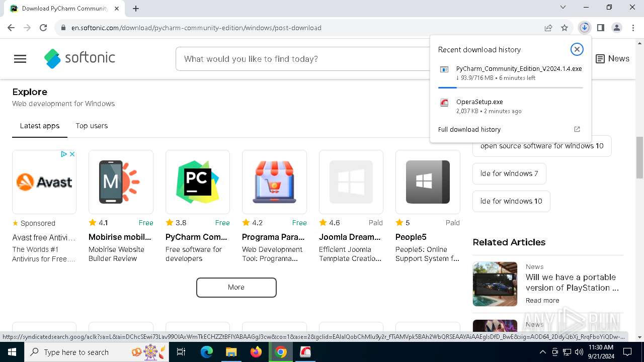
Task: Click the OperaSetup.exe file icon
Action: tap(444, 103)
